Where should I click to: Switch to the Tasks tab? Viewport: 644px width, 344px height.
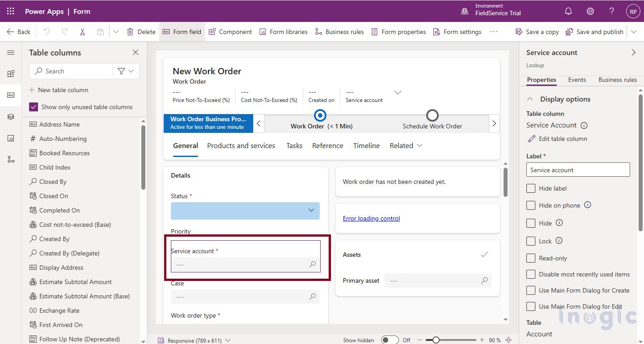click(294, 145)
